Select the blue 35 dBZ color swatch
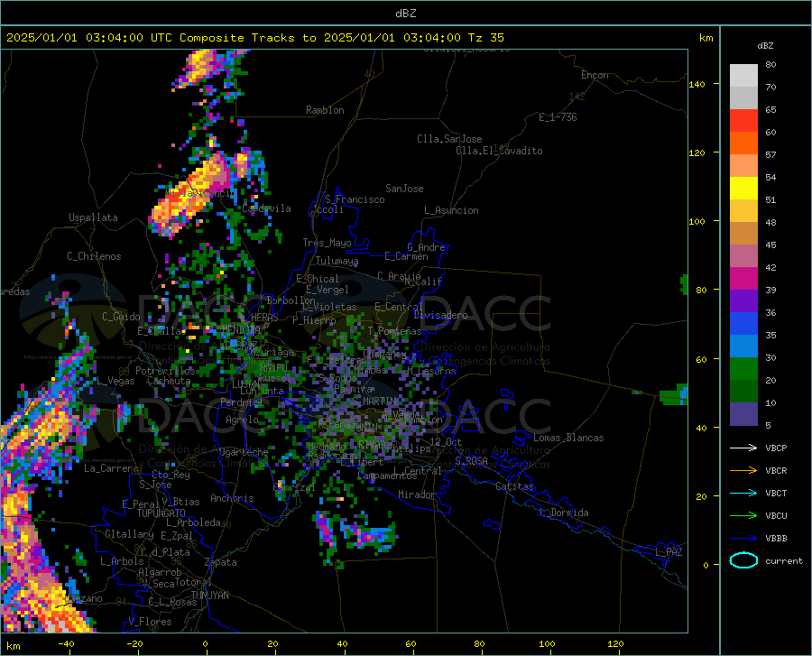This screenshot has width=812, height=656. click(743, 324)
